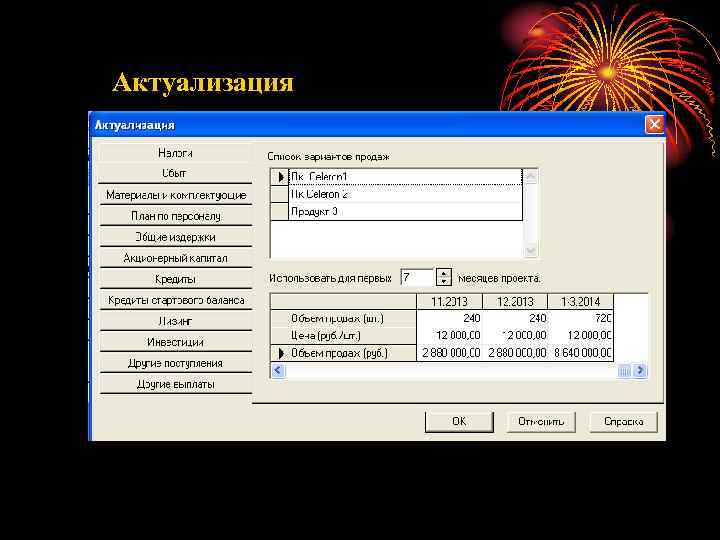Viewport: 720px width, 540px height.
Task: Increase months count with spinner up
Action: pyautogui.click(x=444, y=273)
